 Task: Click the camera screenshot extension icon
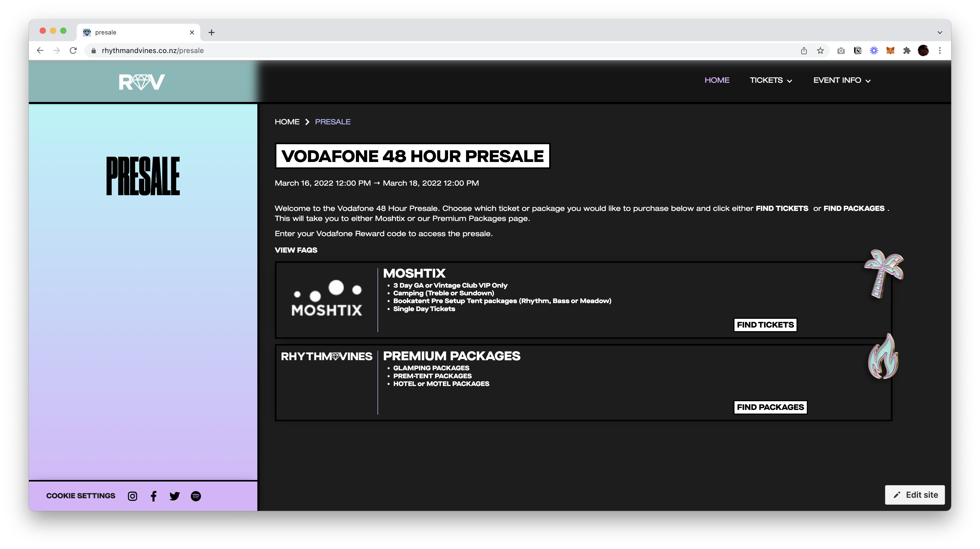click(x=841, y=50)
